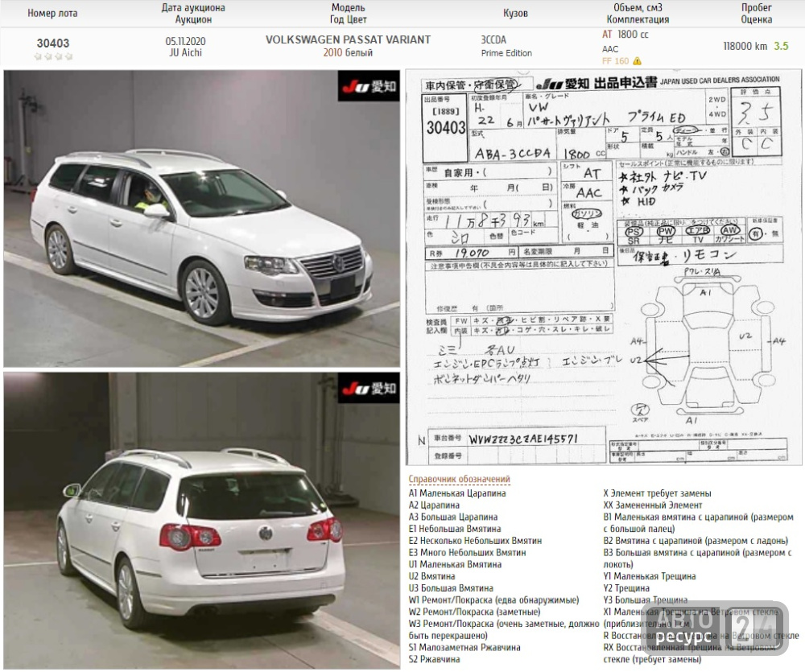This screenshot has height=672, width=805.
Task: Click the yellow warning icon next to FF 160
Action: click(637, 61)
